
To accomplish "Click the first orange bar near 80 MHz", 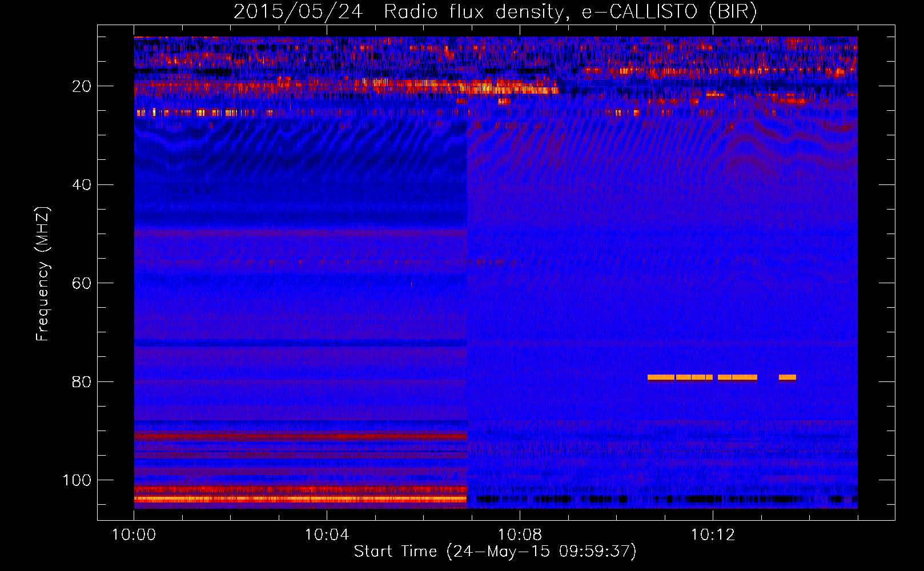I will [x=661, y=377].
